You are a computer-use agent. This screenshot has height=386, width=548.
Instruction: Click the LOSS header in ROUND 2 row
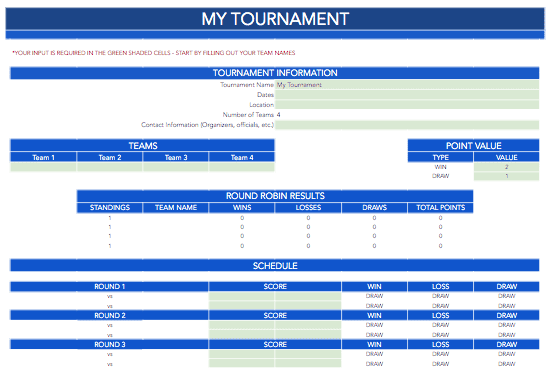[440, 316]
